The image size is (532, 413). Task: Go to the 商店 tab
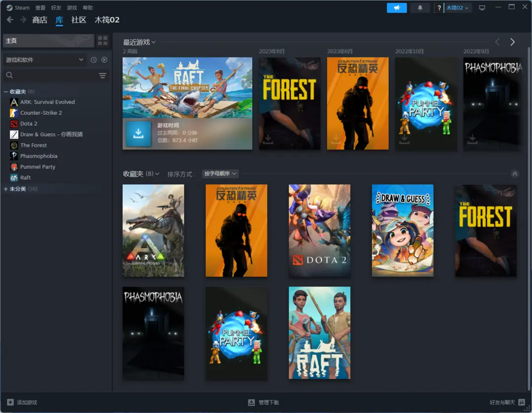coord(40,20)
